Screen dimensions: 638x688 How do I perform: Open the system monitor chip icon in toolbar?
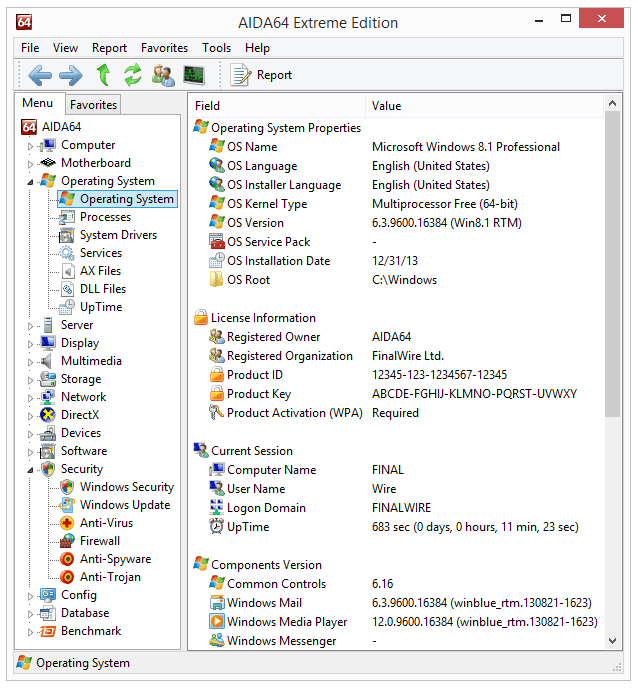[x=194, y=75]
